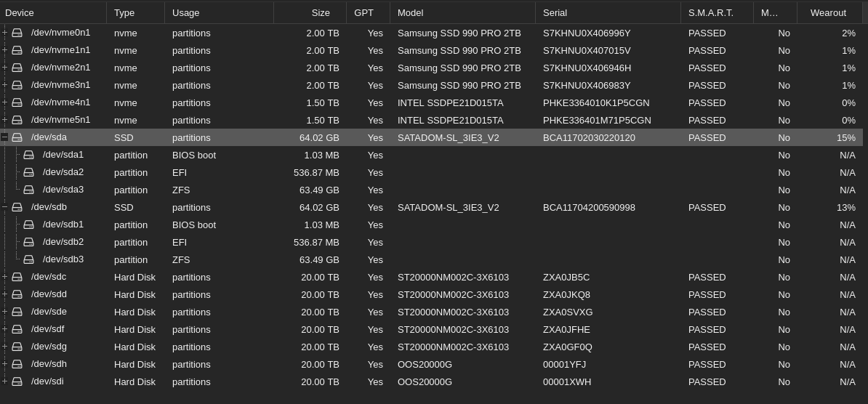
Task: Click the 13% wearout value of /dev/sdb
Action: coord(846,208)
